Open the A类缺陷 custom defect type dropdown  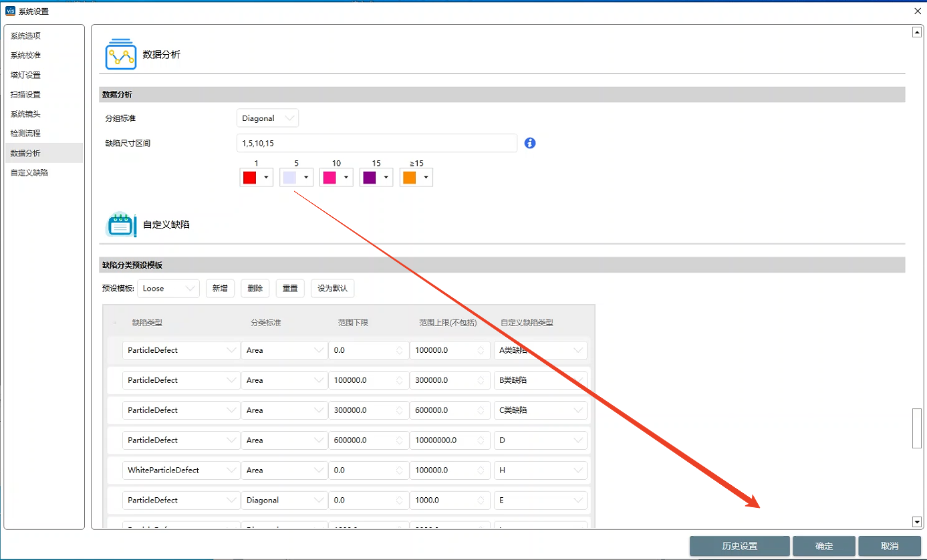point(540,350)
